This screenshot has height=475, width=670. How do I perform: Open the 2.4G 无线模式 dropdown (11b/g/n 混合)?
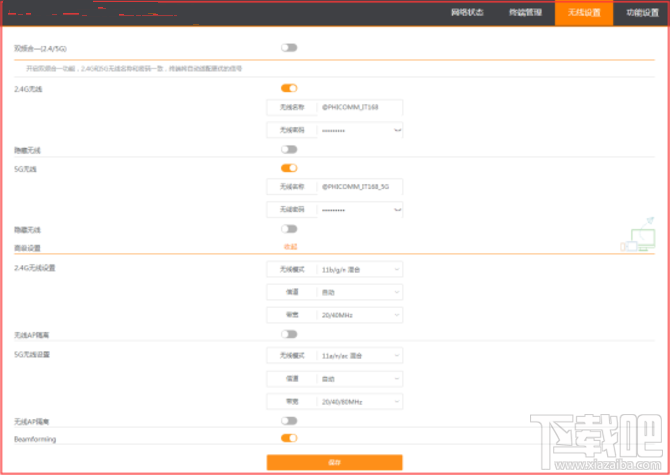coord(335,270)
